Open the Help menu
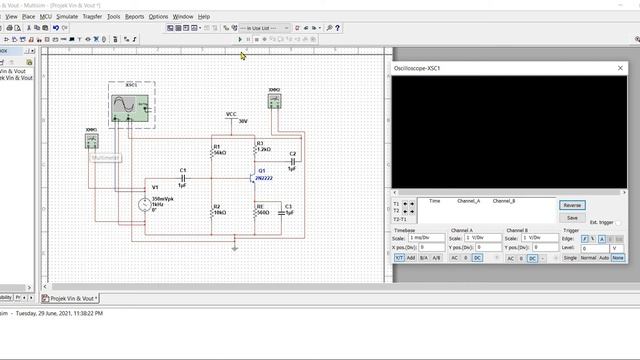 coord(204,16)
